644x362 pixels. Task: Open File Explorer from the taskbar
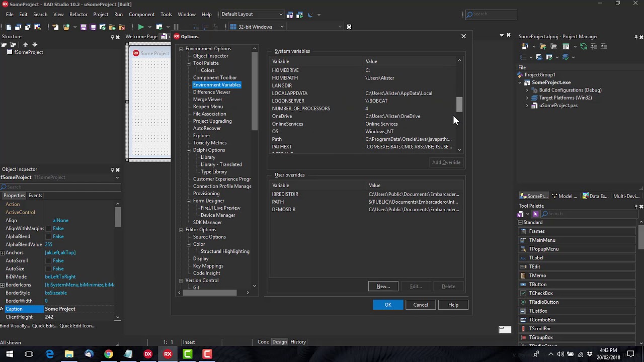(69, 354)
